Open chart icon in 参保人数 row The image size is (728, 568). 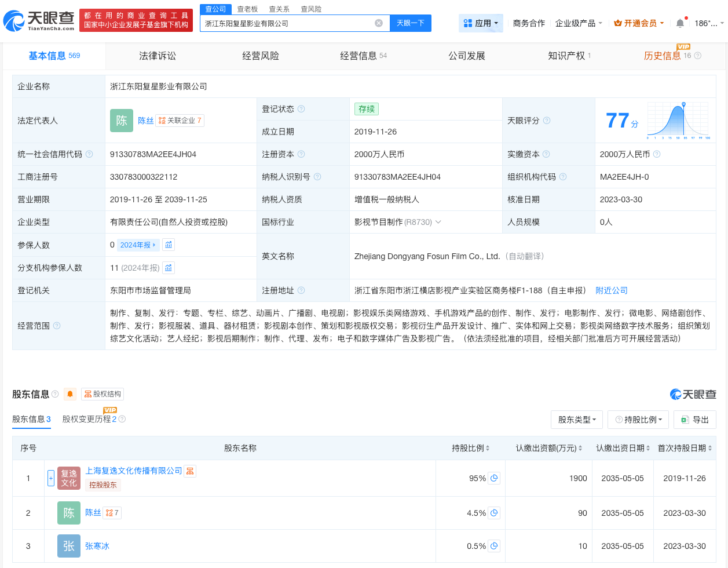coord(169,245)
